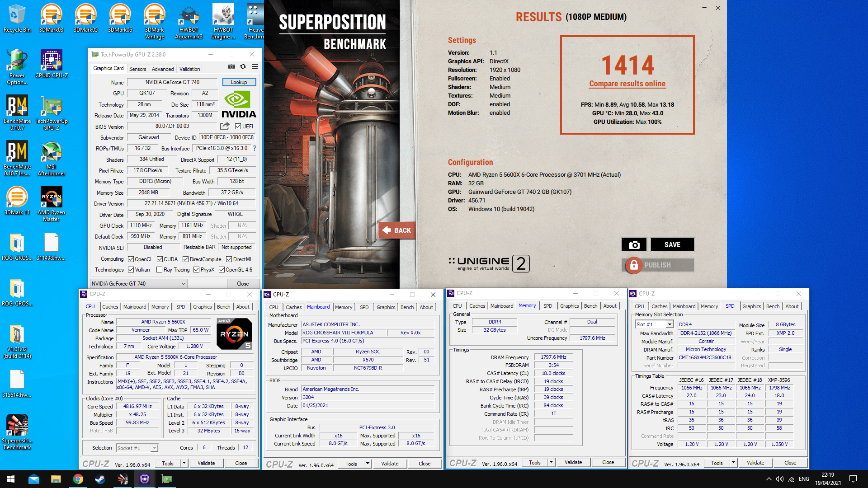Viewport: 868px width, 488px height.
Task: Switch to Advanced tab in GPU-Z
Action: coord(163,69)
